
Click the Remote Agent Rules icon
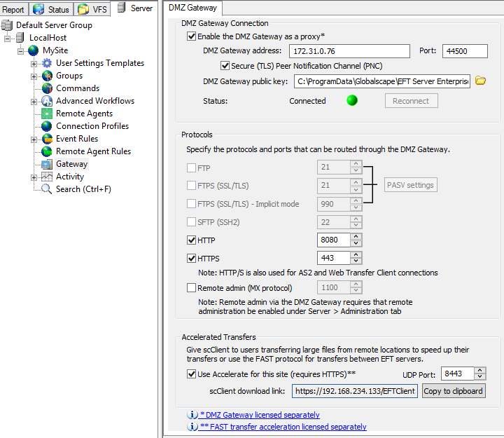click(47, 151)
